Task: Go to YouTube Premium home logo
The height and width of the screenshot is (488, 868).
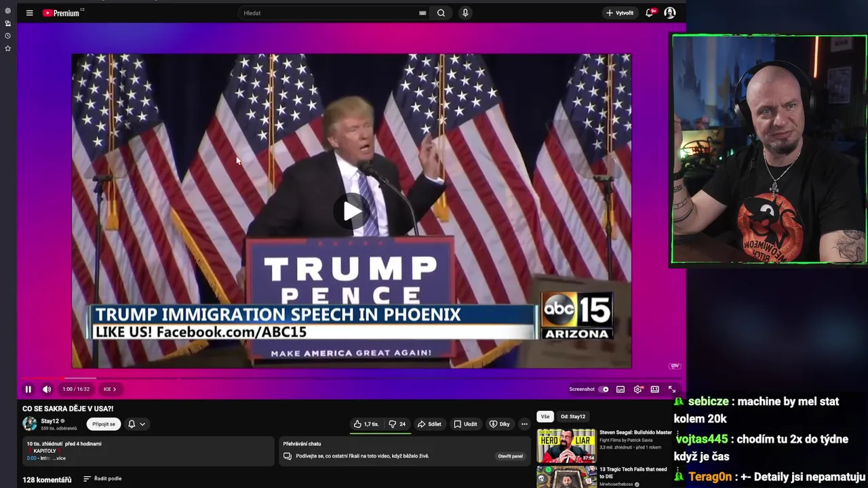Action: 62,13
